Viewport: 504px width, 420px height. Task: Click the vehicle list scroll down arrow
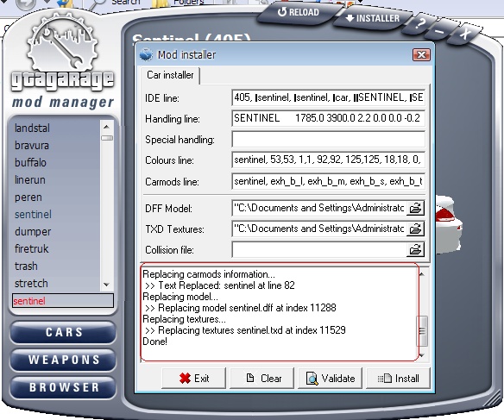coord(106,285)
